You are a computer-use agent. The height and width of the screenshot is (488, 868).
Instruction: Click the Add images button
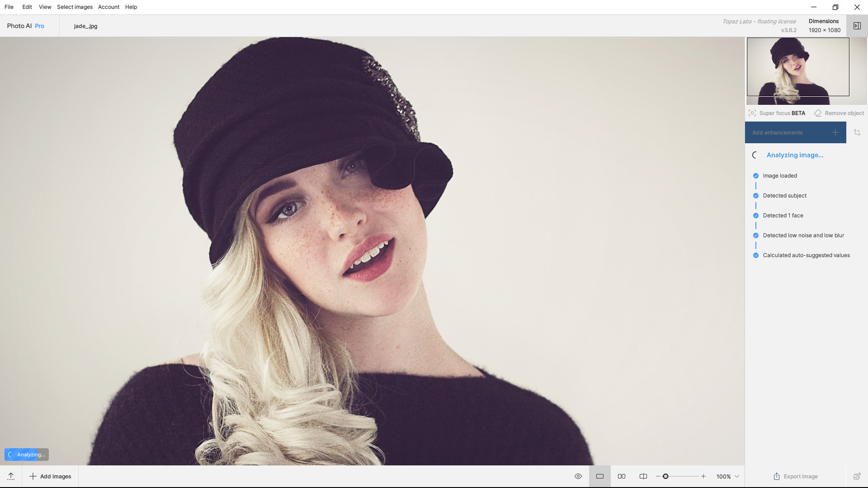pyautogui.click(x=50, y=476)
